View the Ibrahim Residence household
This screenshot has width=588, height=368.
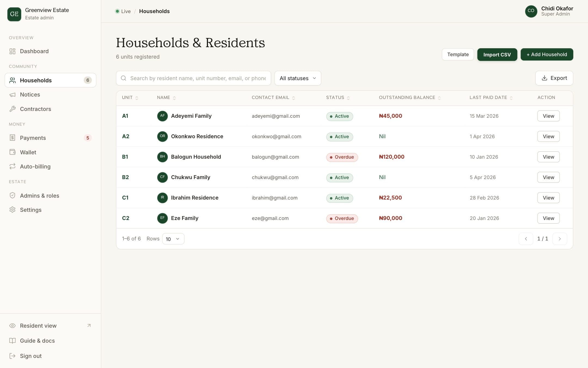(548, 198)
